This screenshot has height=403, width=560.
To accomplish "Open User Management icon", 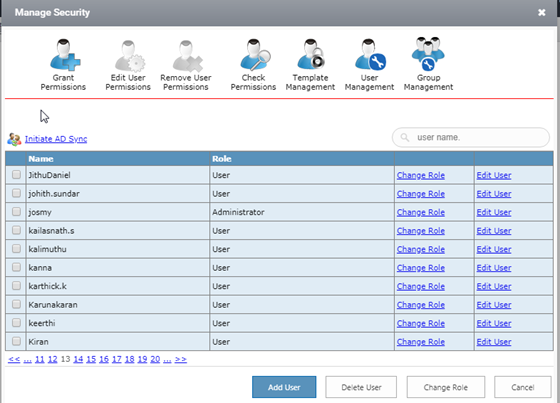I will tap(370, 55).
